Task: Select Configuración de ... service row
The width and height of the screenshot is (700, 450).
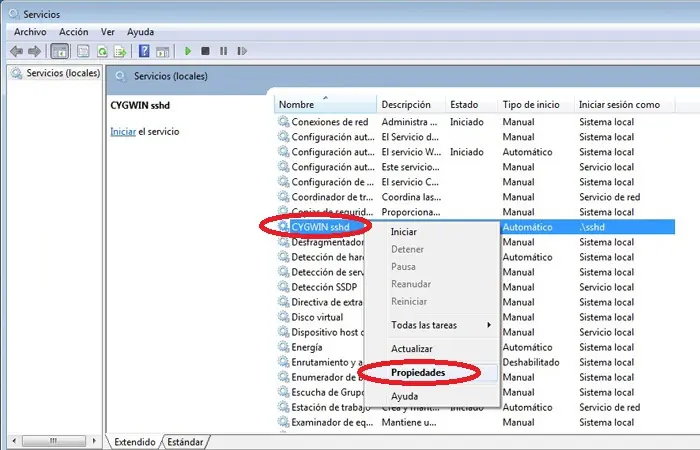Action: tap(333, 182)
